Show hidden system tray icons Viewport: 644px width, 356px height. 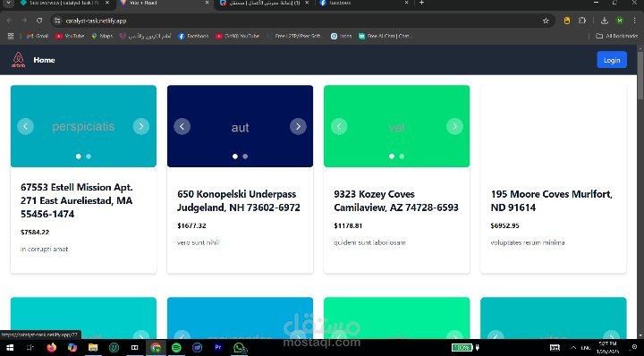point(573,347)
